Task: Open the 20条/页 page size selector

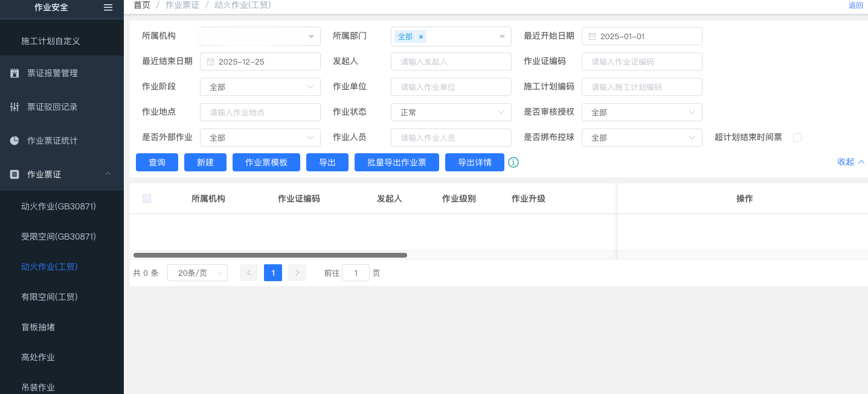Action: click(x=198, y=273)
